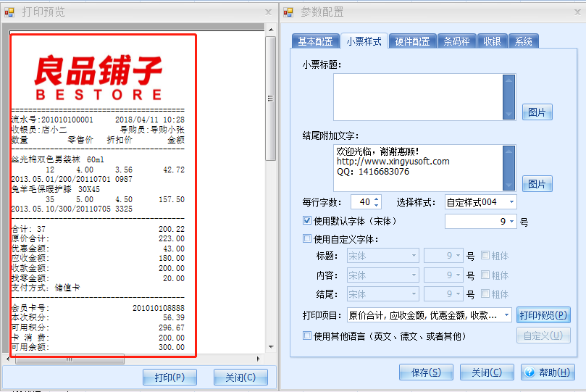586x392 pixels.
Task: Click 图片 button beside 结尾附加文字
Action: tap(537, 184)
